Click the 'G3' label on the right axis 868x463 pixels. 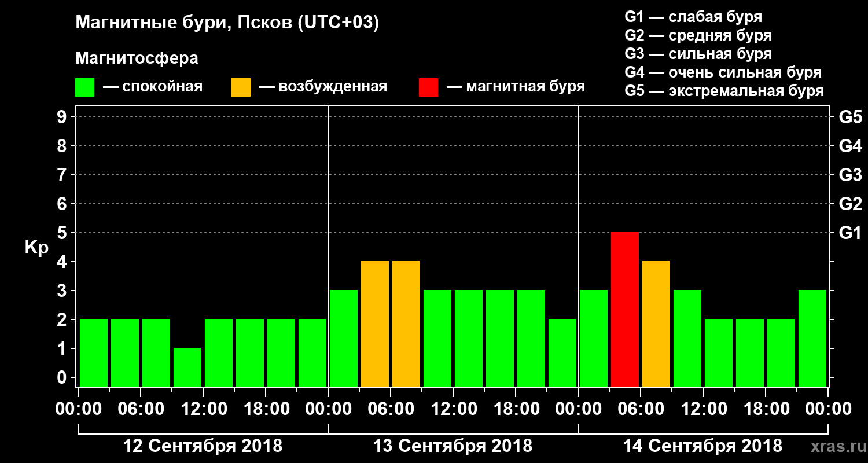(x=850, y=175)
